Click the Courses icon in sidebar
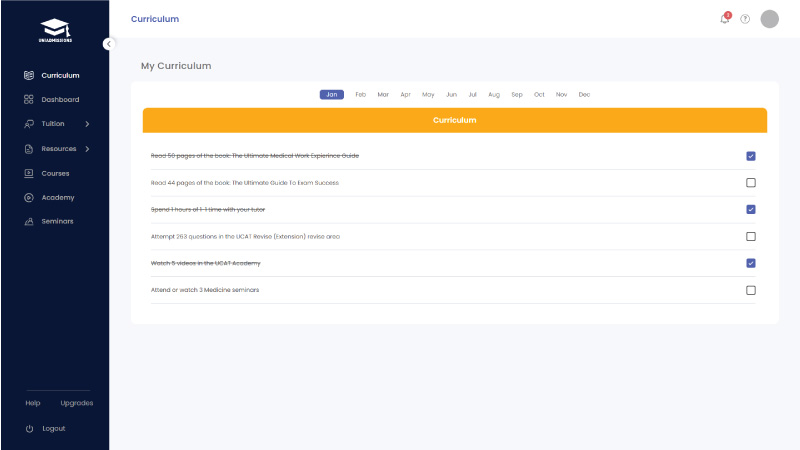 [29, 173]
